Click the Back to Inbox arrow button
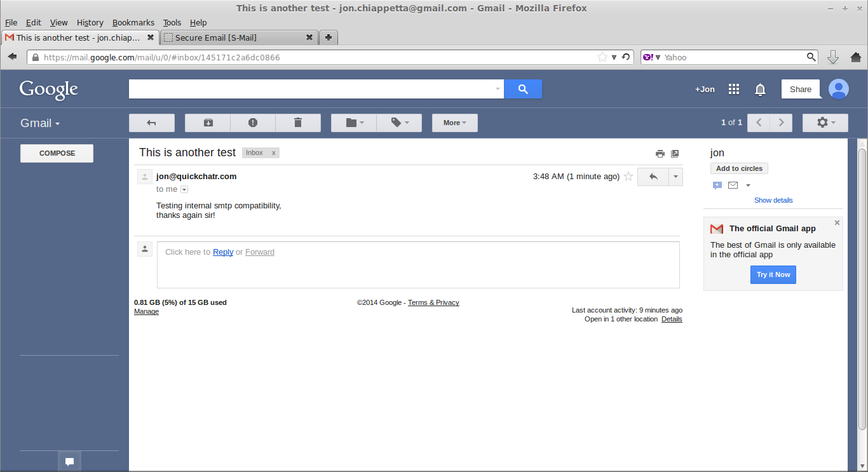The height and width of the screenshot is (472, 868). [151, 123]
